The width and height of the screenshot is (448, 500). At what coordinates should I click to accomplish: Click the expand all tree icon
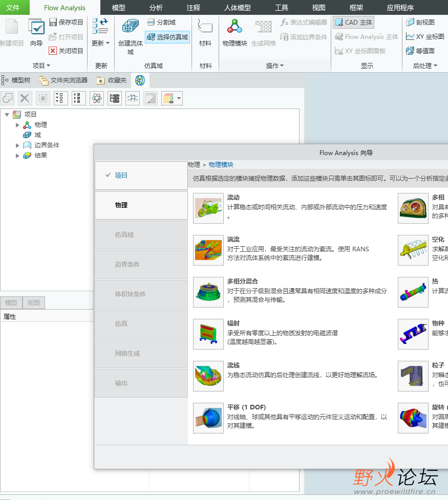click(x=59, y=98)
